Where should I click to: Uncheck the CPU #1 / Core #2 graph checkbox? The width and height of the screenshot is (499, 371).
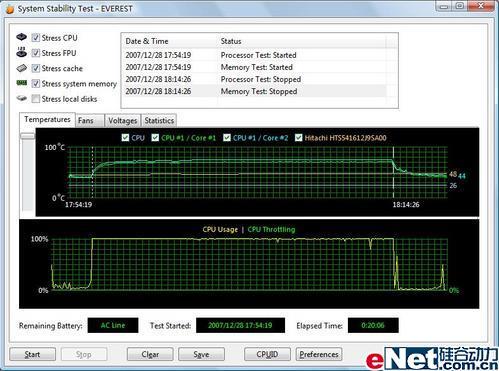227,137
